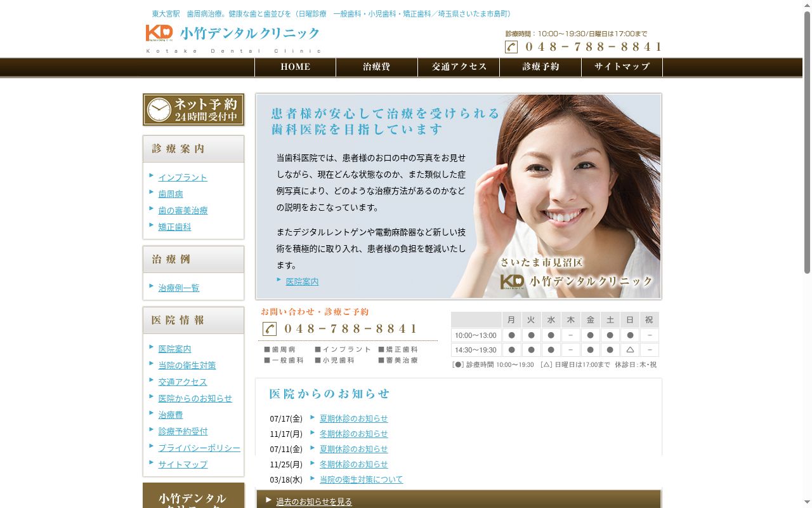812x508 pixels.
Task: Click the clock net reservation banner
Action: [x=193, y=110]
